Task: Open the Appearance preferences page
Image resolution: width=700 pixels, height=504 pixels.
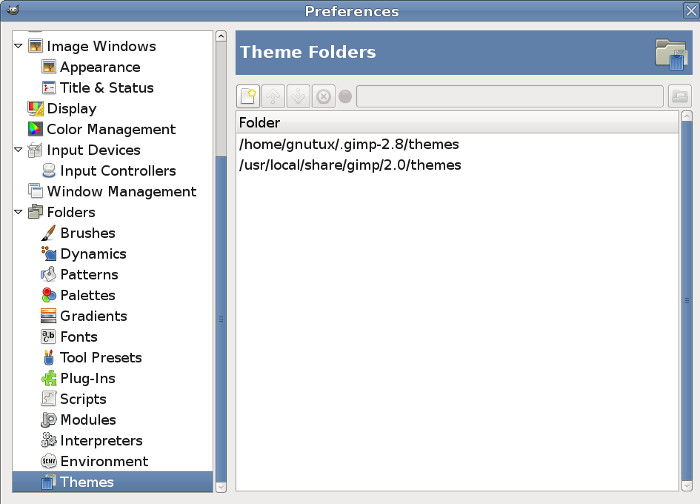Action: [x=100, y=67]
